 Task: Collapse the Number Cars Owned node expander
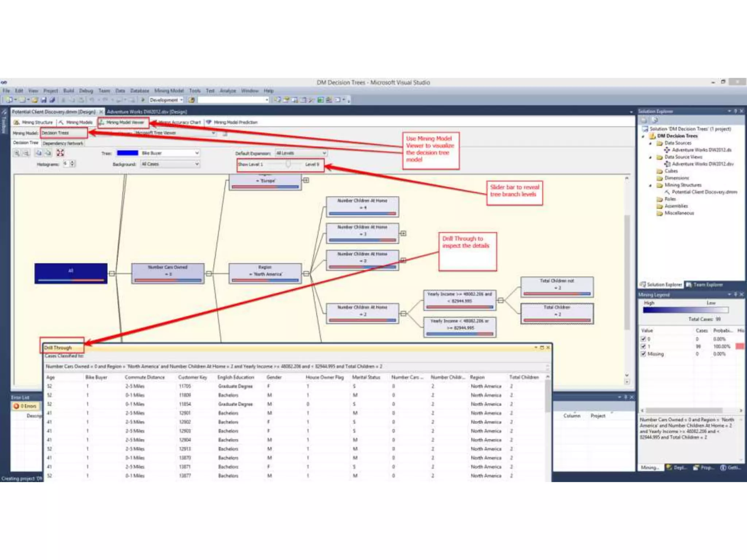click(x=209, y=273)
